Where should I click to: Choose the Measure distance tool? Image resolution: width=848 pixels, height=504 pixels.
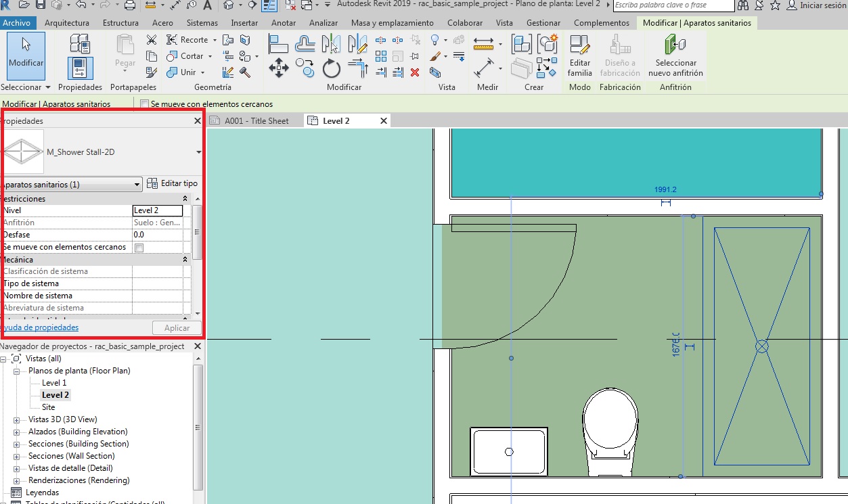tap(484, 44)
